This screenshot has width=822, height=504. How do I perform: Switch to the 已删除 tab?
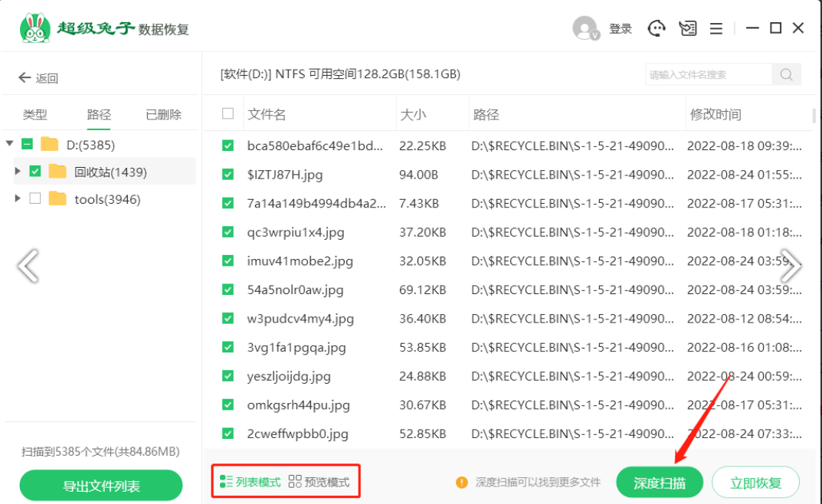point(164,114)
